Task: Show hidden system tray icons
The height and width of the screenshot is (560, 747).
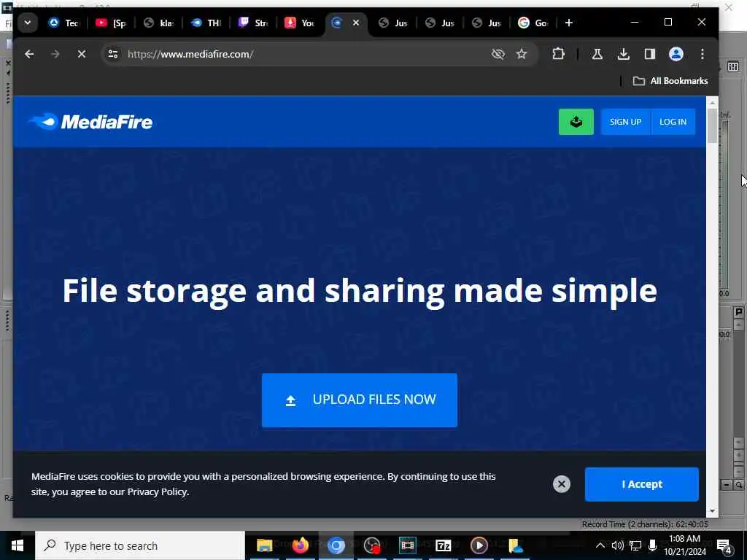Action: click(x=600, y=545)
